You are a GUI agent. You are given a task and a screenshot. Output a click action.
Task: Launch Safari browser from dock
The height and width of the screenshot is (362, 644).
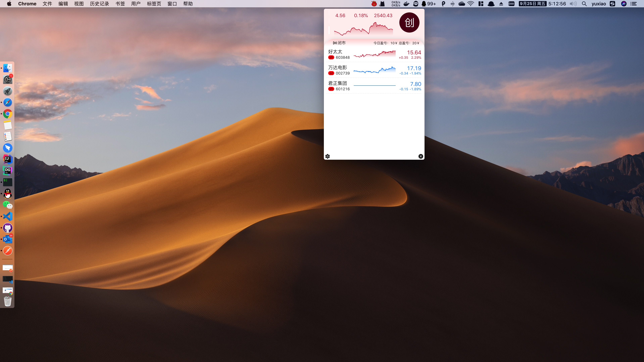tap(8, 102)
